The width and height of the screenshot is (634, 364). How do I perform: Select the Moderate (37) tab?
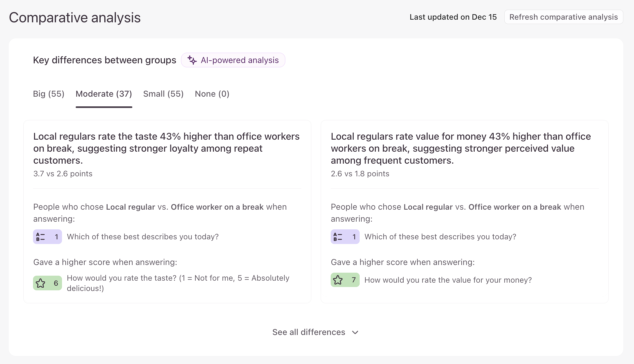104,94
